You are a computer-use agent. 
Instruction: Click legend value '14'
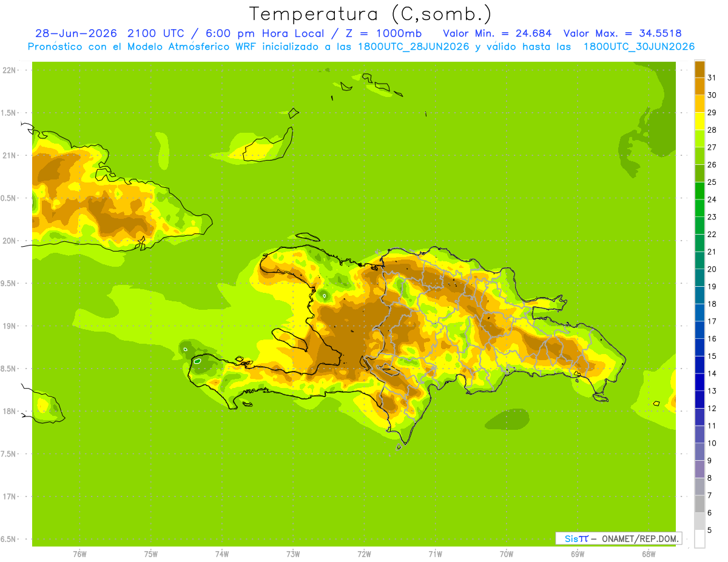coord(712,373)
